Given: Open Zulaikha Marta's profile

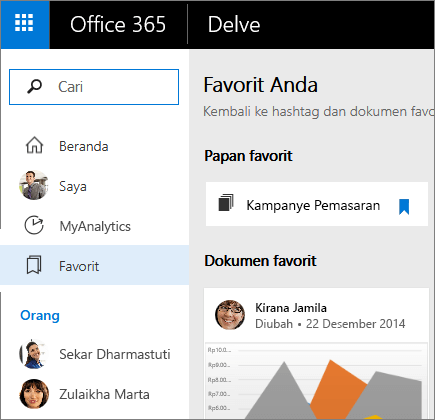Looking at the screenshot, I should pos(104,394).
